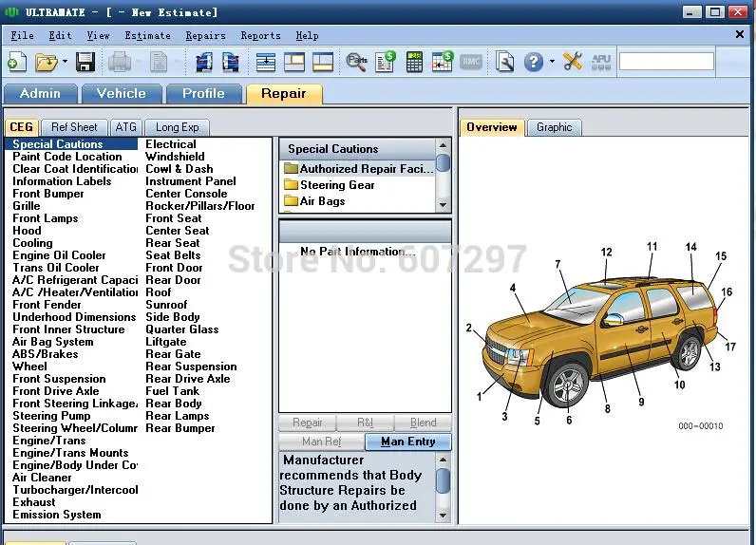
Task: Switch to the ATG tab
Action: pos(125,127)
